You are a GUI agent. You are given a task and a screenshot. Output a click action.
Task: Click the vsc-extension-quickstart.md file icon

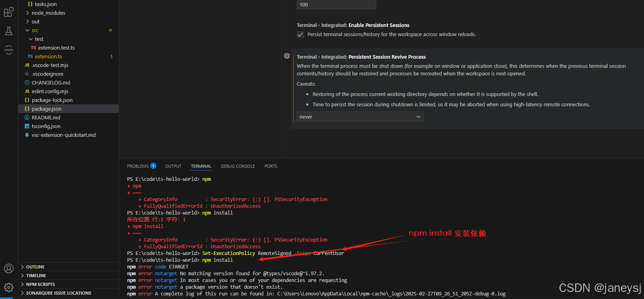click(27, 135)
